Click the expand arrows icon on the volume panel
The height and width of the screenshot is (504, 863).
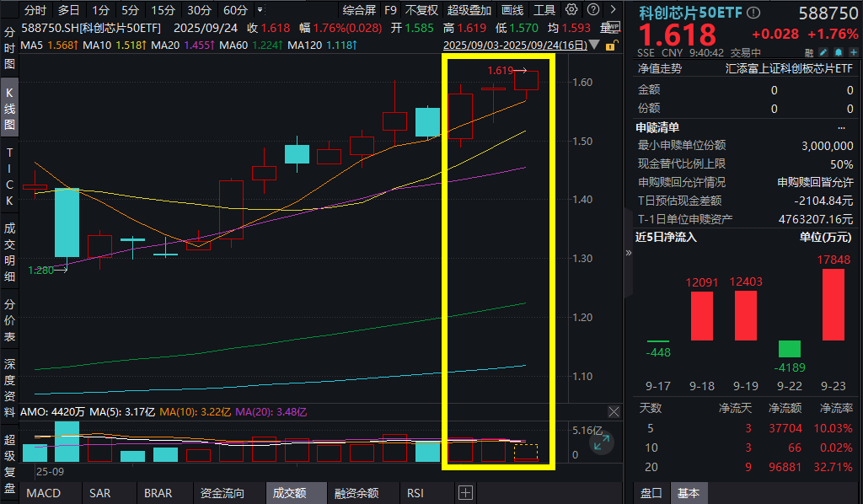click(602, 443)
